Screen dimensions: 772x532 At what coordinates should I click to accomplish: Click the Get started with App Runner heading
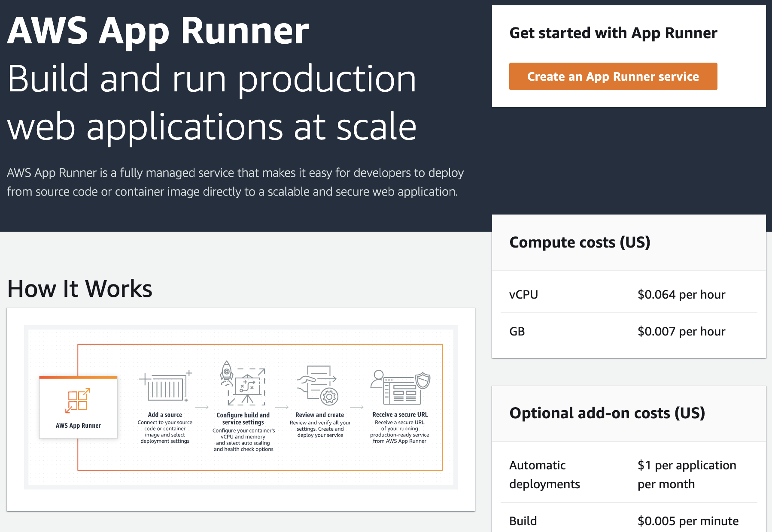coord(613,33)
